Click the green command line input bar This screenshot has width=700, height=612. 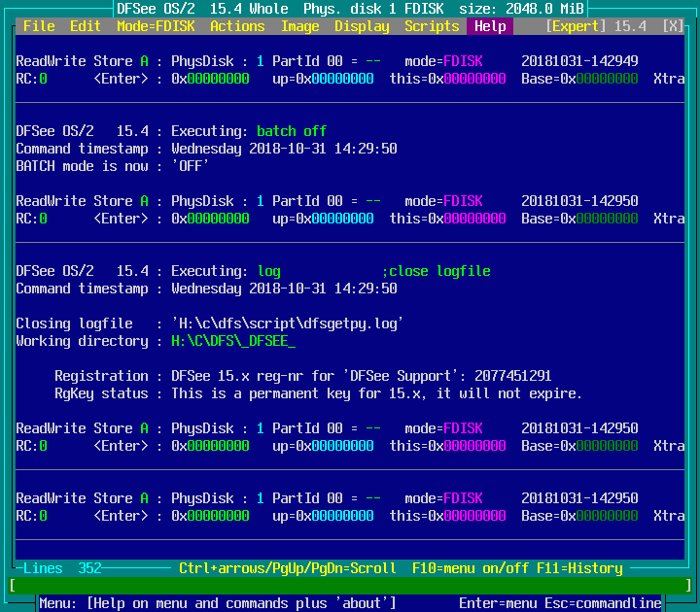point(350,586)
